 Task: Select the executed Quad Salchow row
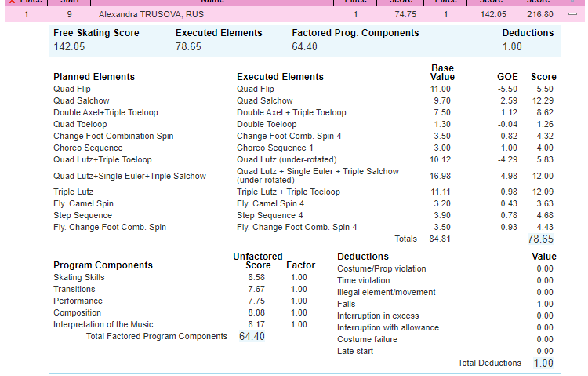(x=264, y=101)
